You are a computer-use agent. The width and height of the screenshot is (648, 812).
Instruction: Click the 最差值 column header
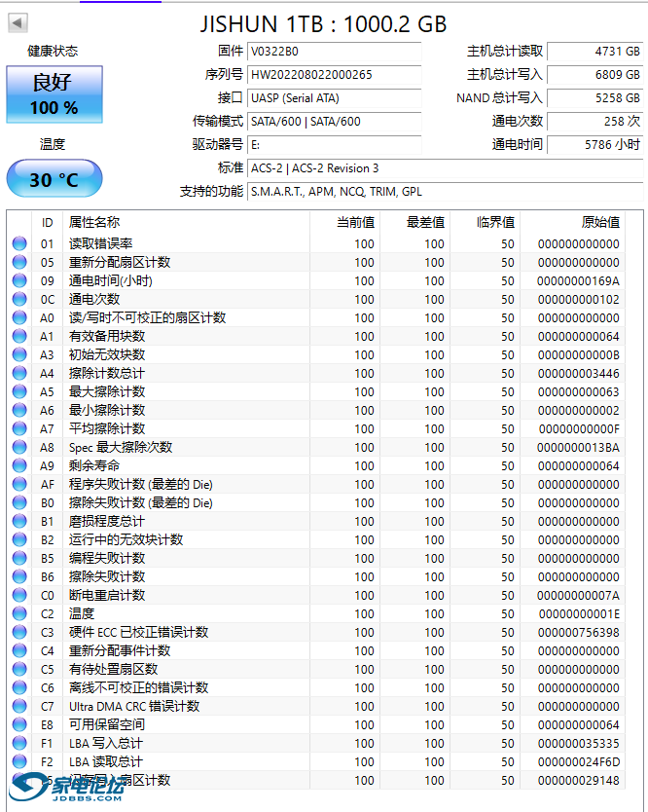point(415,223)
